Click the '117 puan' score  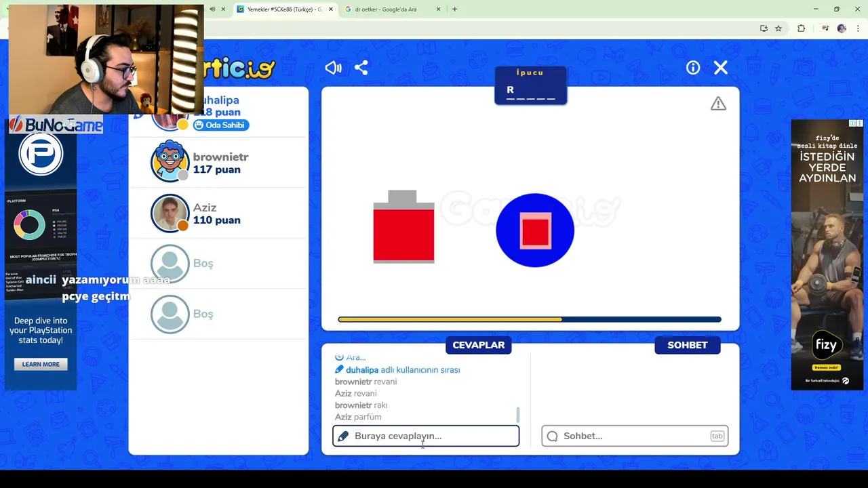click(216, 169)
